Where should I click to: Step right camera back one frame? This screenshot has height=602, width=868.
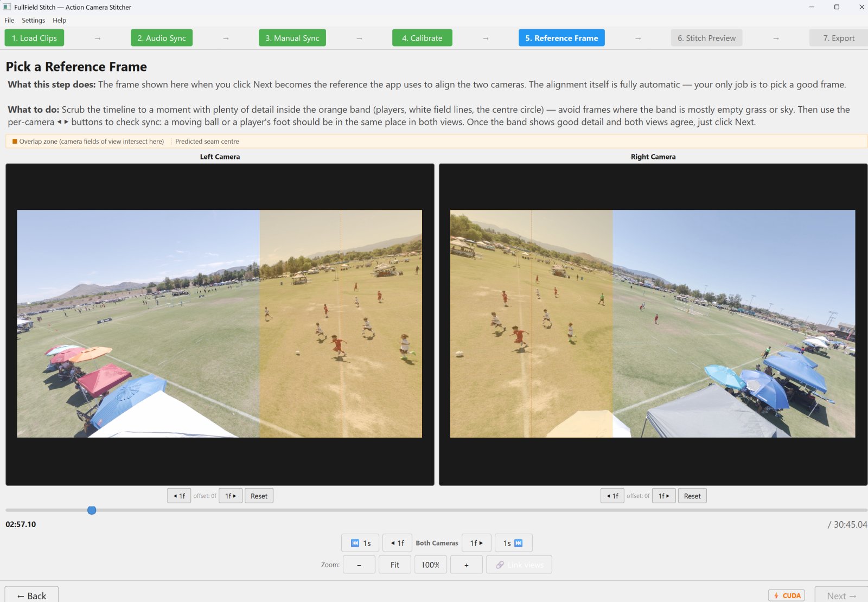612,496
